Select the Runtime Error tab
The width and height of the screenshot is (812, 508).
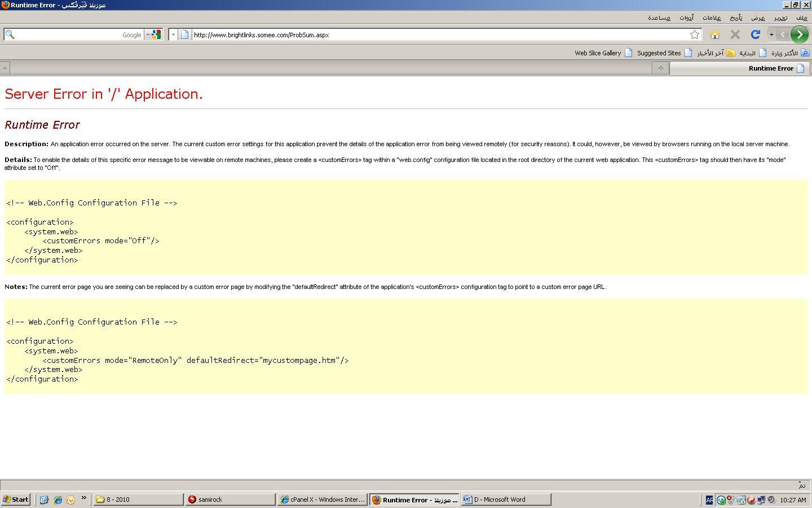[740, 68]
